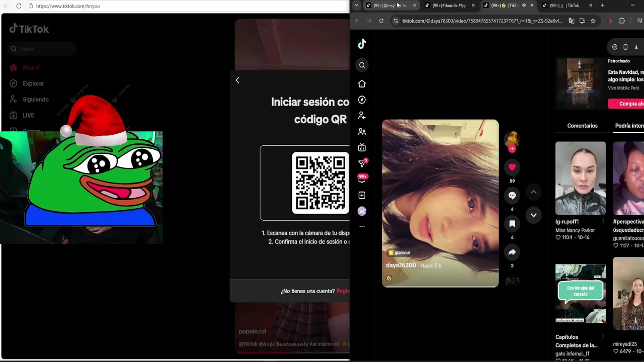The height and width of the screenshot is (362, 644).
Task: Open Explorar in left TikTok sidebar
Action: [x=27, y=83]
